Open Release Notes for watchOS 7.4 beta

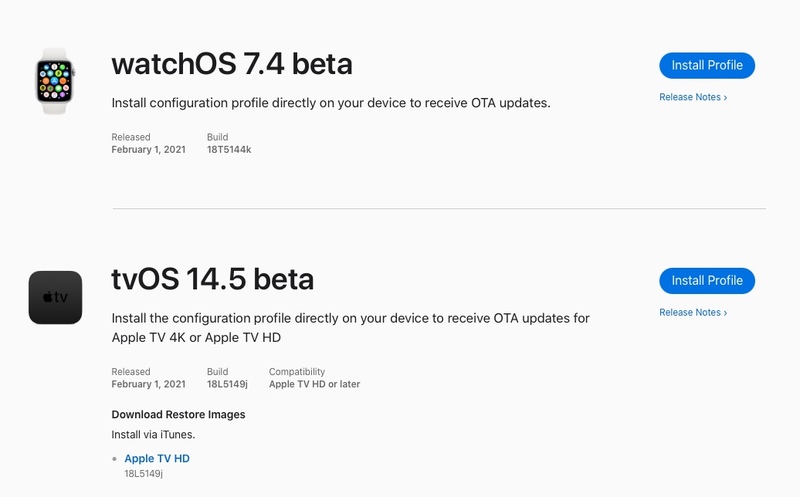[x=693, y=97]
